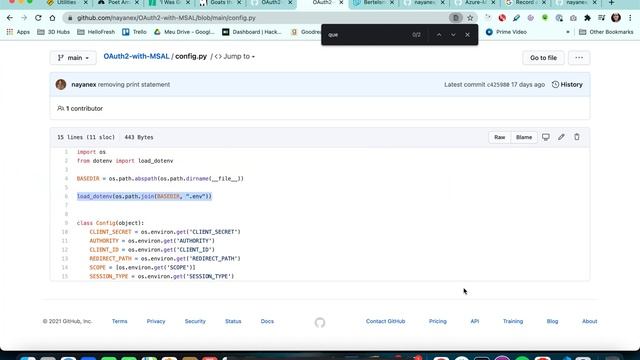Click the 1 contributor label
The image size is (640, 360).
click(x=80, y=109)
